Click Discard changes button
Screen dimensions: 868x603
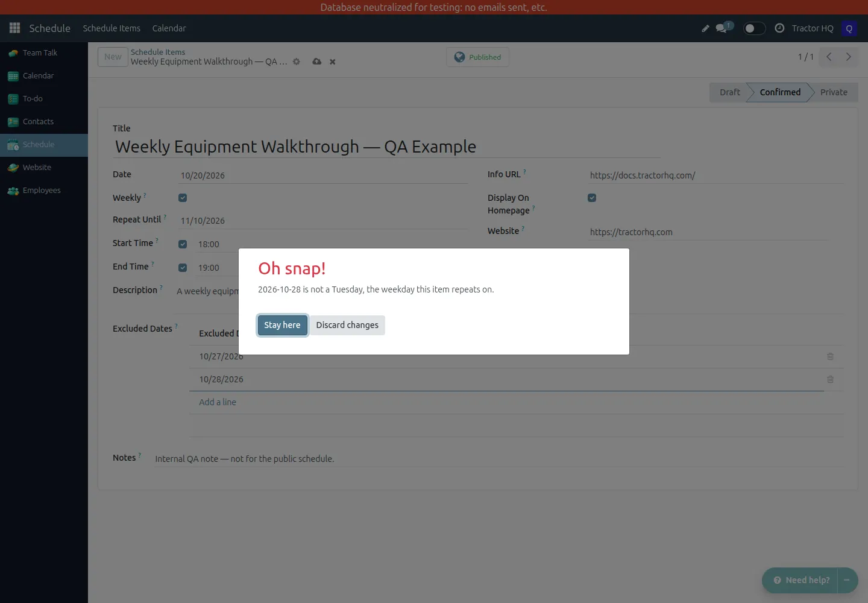tap(347, 325)
